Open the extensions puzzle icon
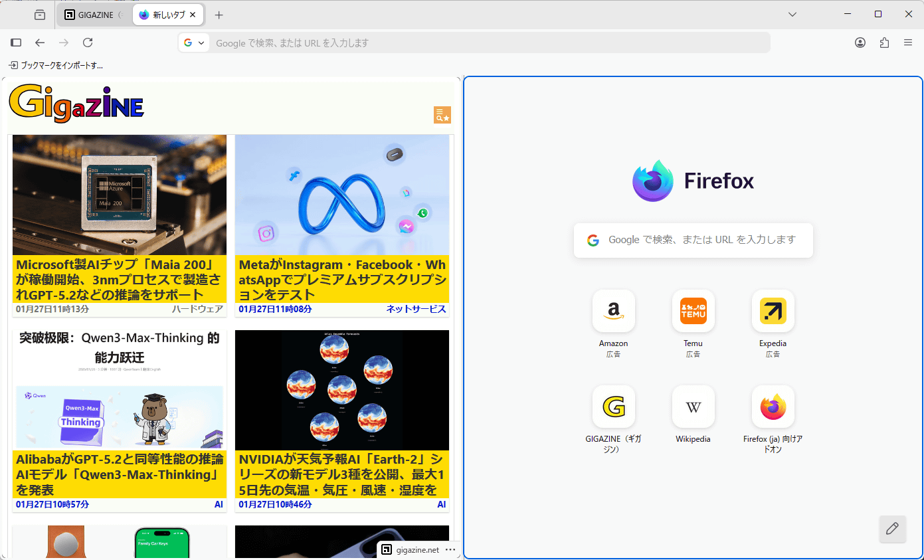Viewport: 924px width, 560px height. (884, 43)
